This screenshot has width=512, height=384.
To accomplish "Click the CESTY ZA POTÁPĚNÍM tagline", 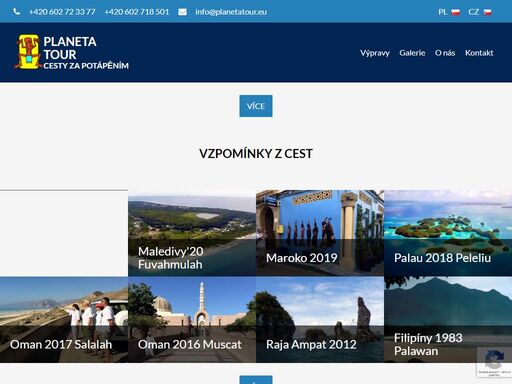I will point(86,66).
